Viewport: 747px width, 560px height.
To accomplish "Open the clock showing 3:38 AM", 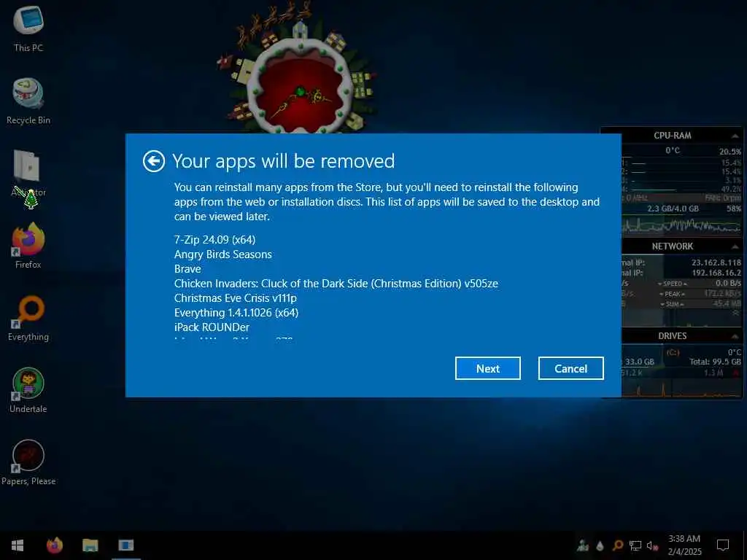I will [x=684, y=545].
